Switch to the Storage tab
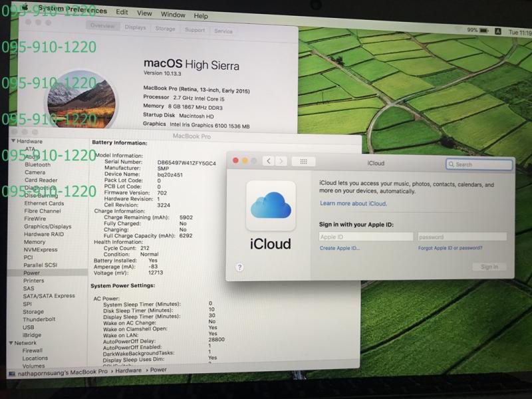Screen dimensions: 532x399 (x=165, y=29)
